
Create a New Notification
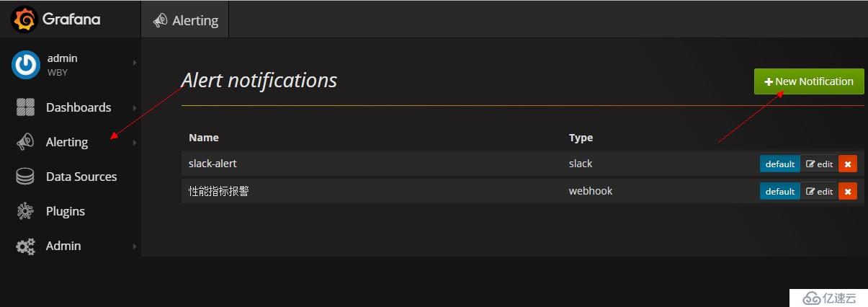click(809, 81)
